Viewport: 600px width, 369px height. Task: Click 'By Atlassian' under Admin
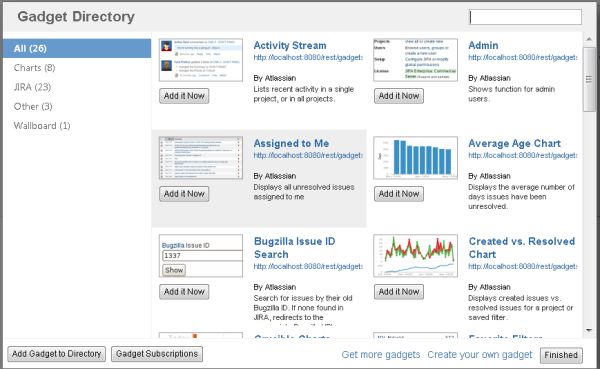click(x=489, y=78)
